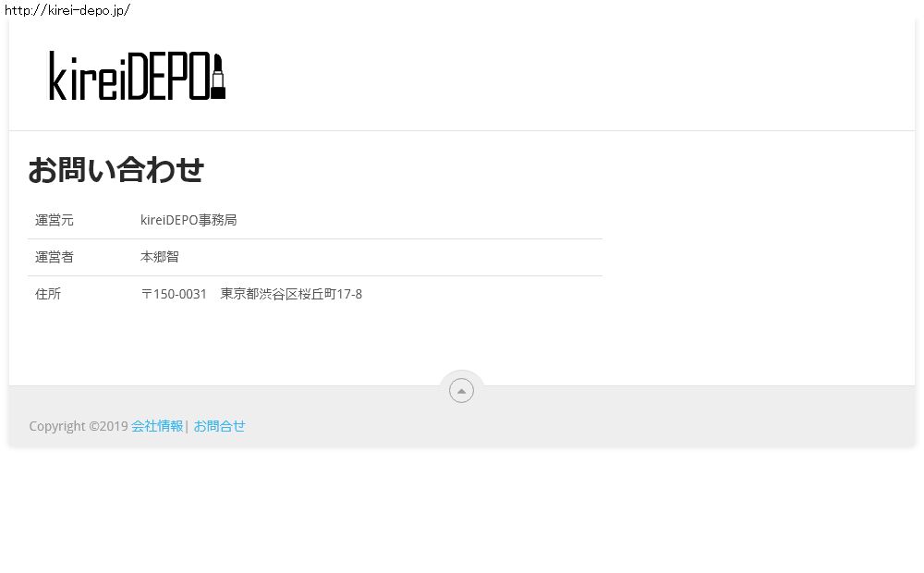Click the lipstick icon beside the logo
The width and height of the screenshot is (924, 573).
218,76
